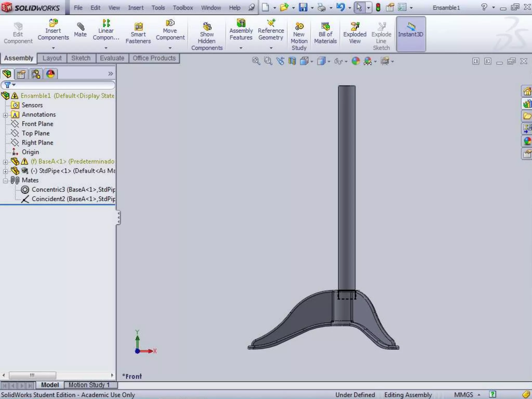Open the Smart Fasteners tool
This screenshot has height=399, width=532.
138,33
